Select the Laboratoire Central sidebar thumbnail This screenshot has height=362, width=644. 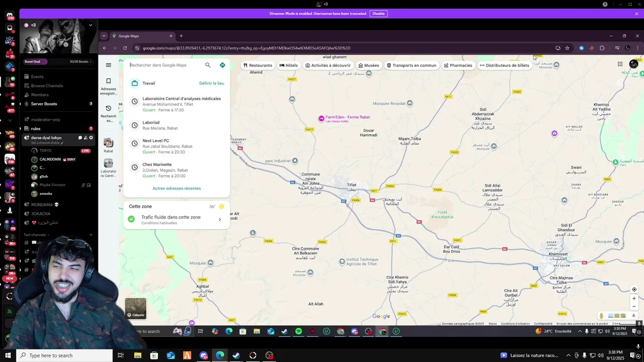(x=108, y=168)
